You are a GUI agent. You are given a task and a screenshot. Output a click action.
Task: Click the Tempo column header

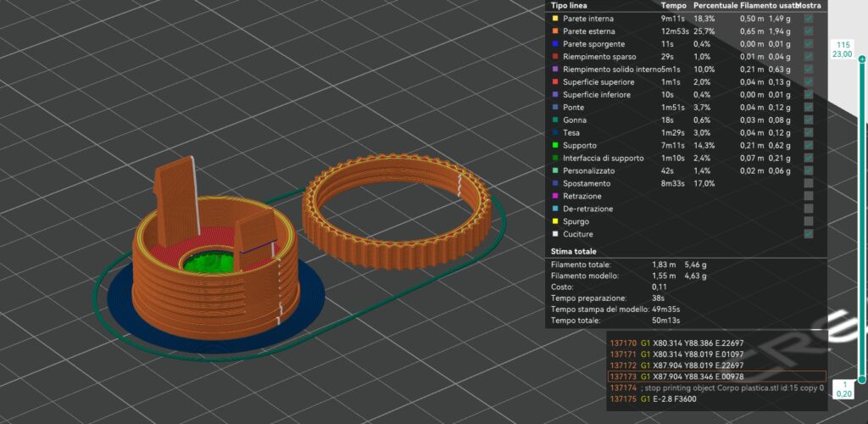[674, 6]
